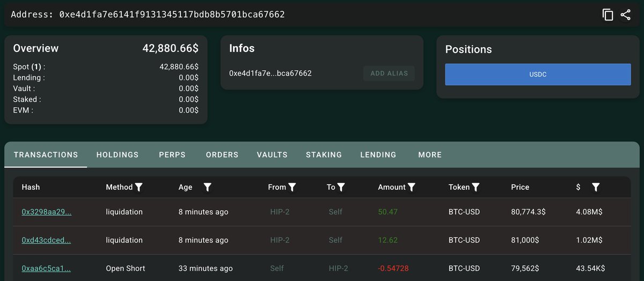Open transaction hash 0x3298aa29 link
The width and height of the screenshot is (644, 281).
pyautogui.click(x=47, y=212)
